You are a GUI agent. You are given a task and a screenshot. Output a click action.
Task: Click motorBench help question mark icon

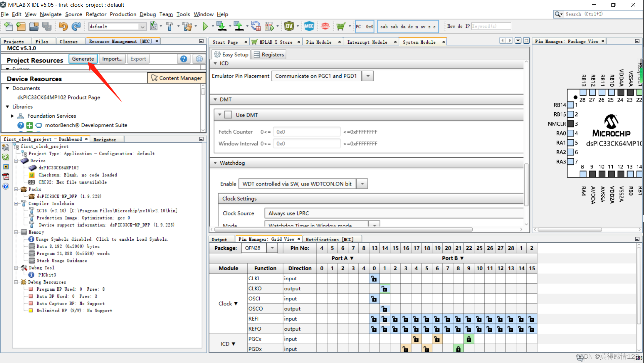[x=21, y=125]
